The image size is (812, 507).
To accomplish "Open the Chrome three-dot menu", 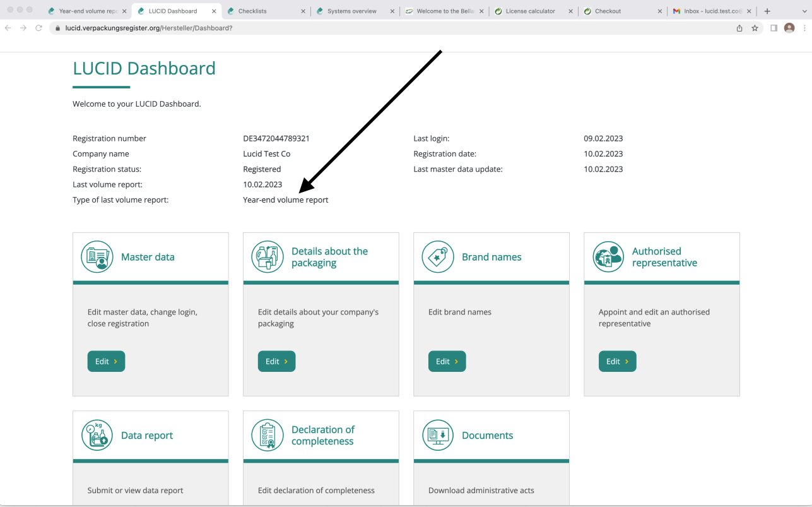I will click(804, 28).
